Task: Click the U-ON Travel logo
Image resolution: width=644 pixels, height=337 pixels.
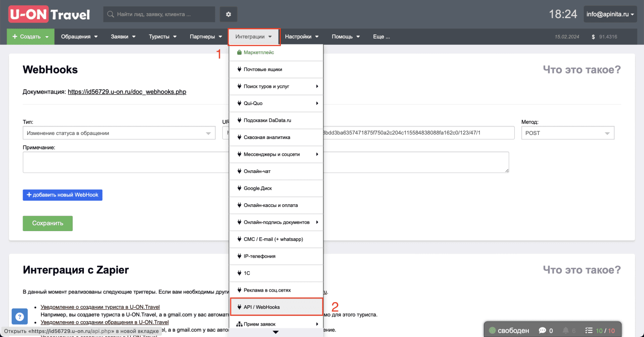Action: click(49, 14)
